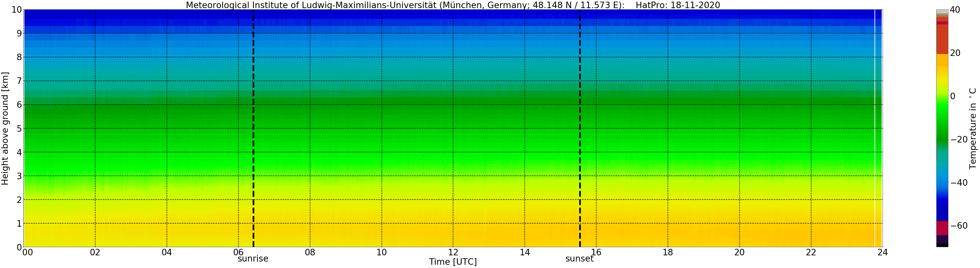Click the '−20' label on the colorbar
Image resolution: width=980 pixels, height=268 pixels.
tap(959, 140)
